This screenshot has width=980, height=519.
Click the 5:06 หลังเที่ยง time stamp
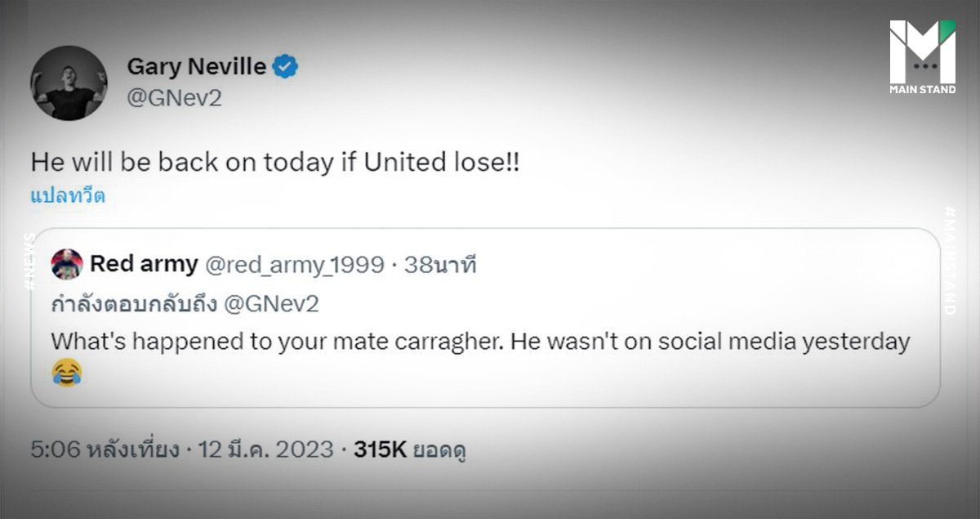[105, 450]
